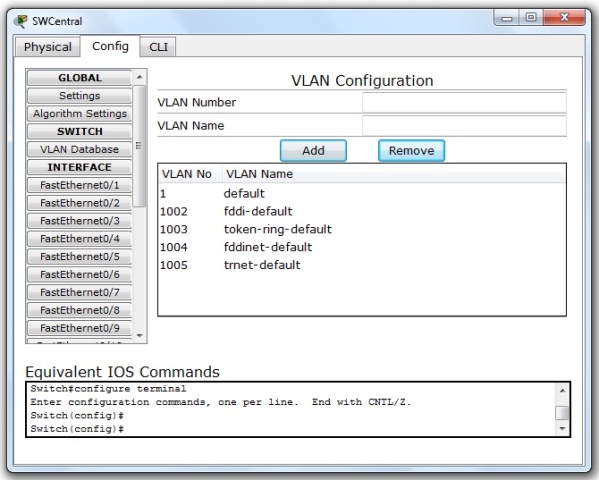This screenshot has width=599, height=480.
Task: Click the sidebar scrollbar thumb
Action: pos(139,146)
